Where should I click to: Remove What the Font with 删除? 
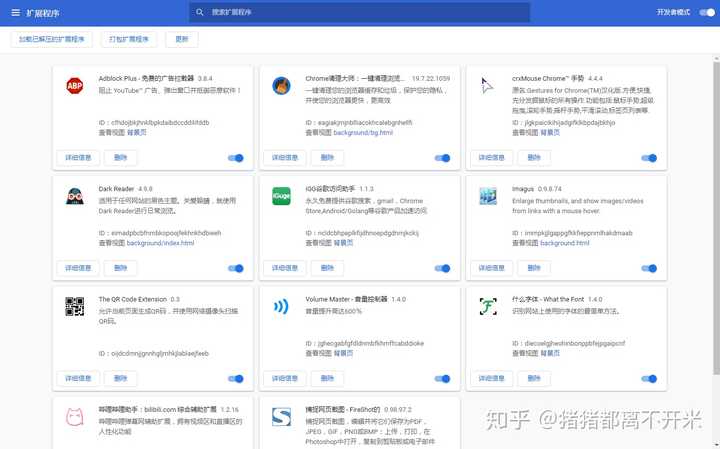(x=534, y=378)
